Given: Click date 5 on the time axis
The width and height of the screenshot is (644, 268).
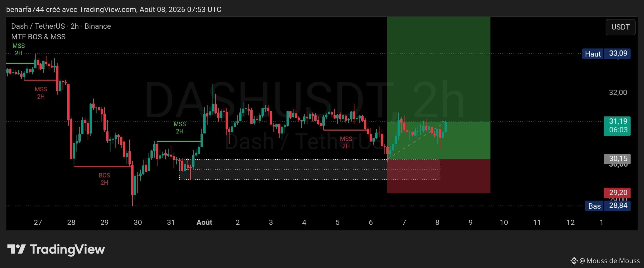Looking at the screenshot, I should point(337,222).
